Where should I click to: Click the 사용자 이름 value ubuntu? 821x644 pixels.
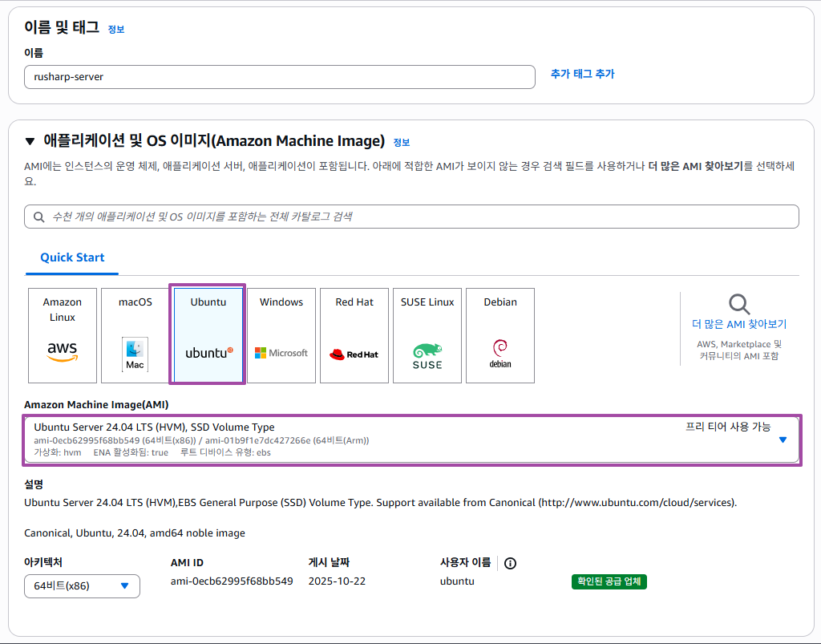point(457,581)
